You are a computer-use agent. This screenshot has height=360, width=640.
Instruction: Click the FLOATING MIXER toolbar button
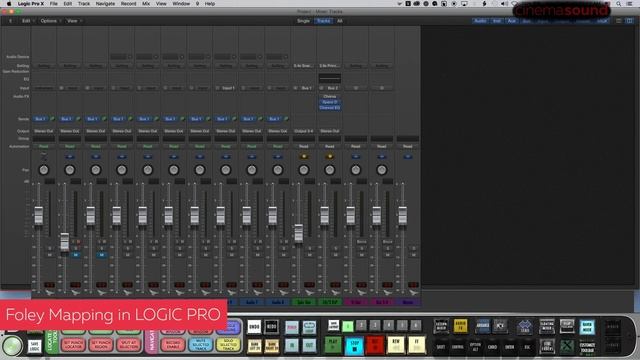coord(547,326)
